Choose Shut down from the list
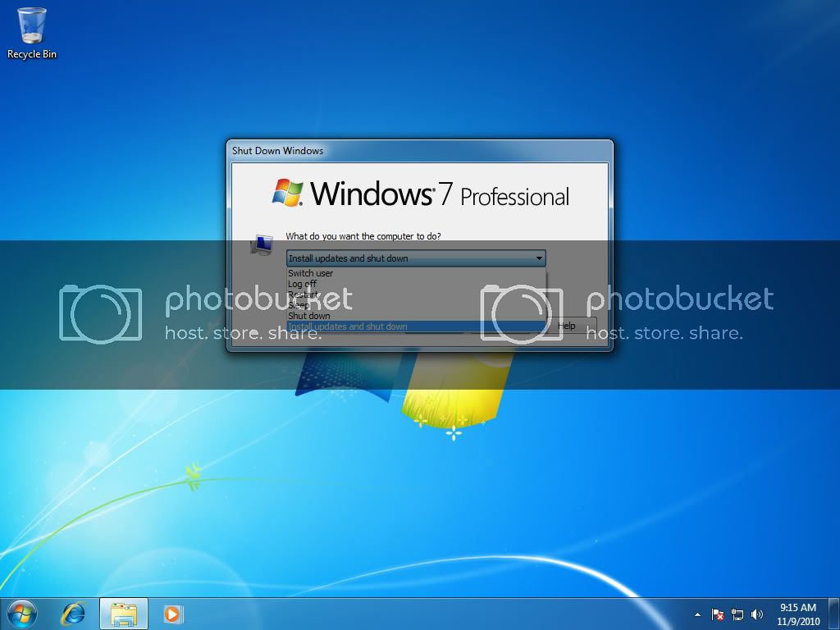 click(x=416, y=316)
